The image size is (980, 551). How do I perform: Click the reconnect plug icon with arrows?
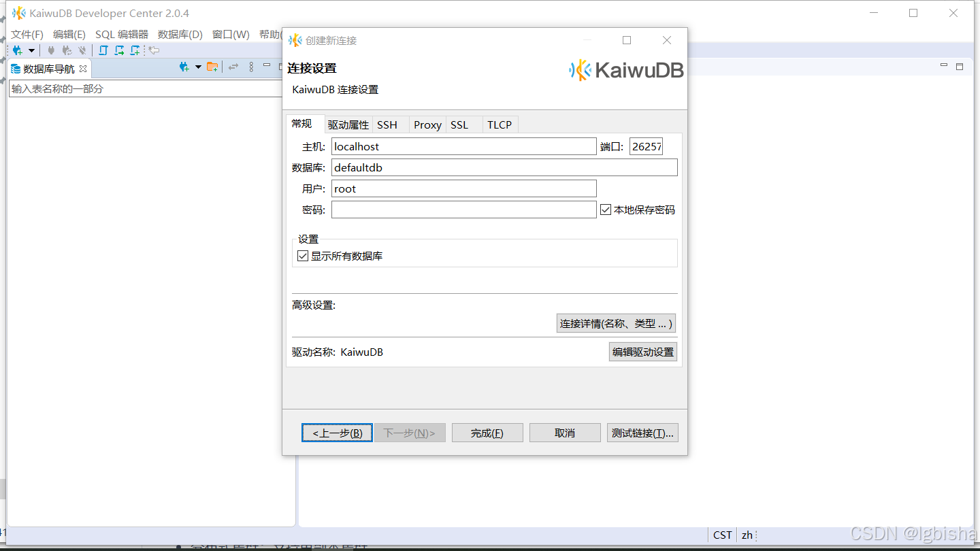tap(67, 50)
